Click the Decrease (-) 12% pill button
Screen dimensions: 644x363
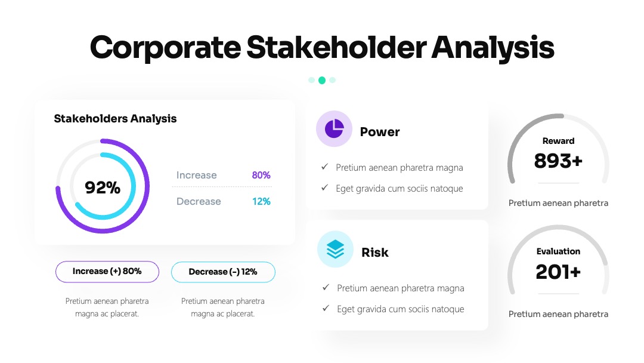coord(223,272)
